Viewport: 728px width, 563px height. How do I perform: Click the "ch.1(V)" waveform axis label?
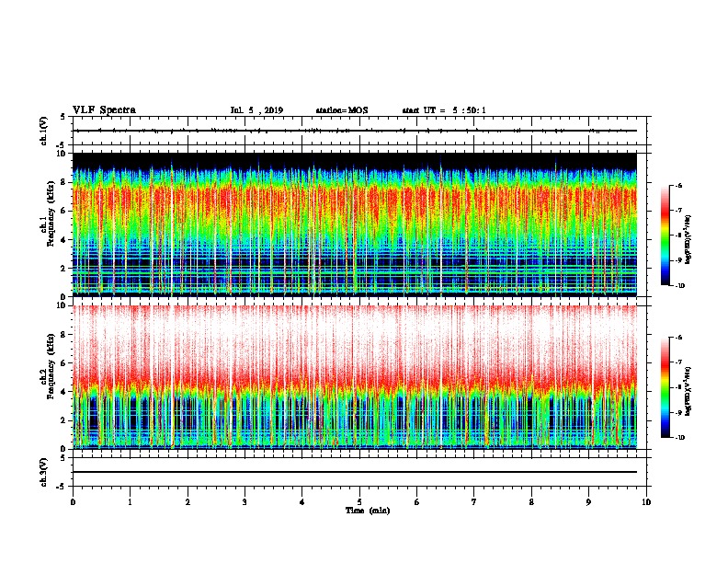44,131
